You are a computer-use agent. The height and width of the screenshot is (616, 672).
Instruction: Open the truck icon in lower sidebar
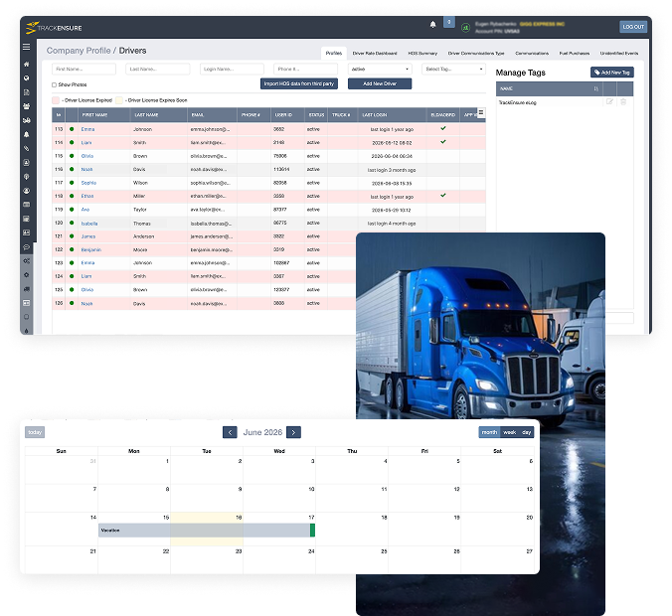tap(27, 289)
